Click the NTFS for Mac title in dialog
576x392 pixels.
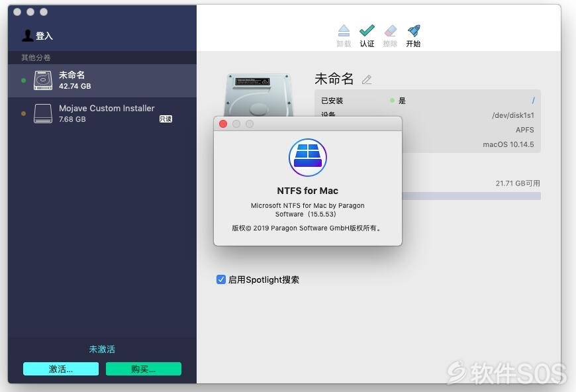pos(307,191)
